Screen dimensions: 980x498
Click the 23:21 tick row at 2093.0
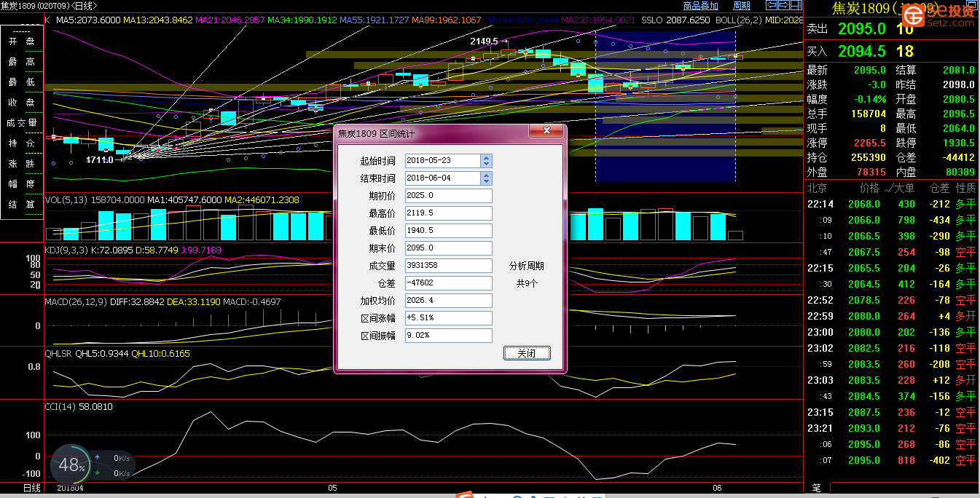pyautogui.click(x=892, y=428)
